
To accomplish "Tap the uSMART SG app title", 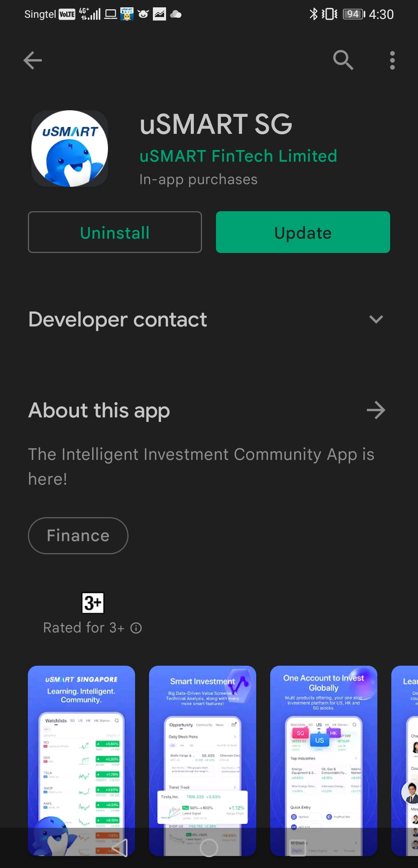I will click(x=216, y=125).
